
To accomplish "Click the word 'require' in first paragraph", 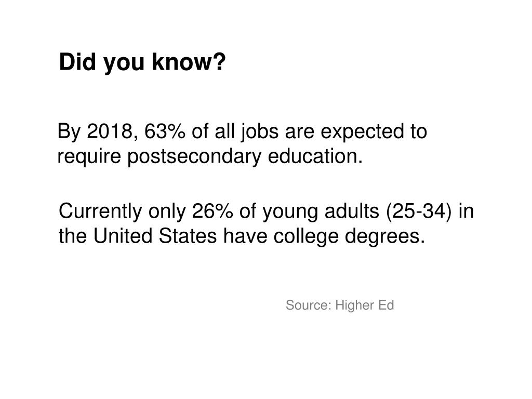I will [x=89, y=157].
